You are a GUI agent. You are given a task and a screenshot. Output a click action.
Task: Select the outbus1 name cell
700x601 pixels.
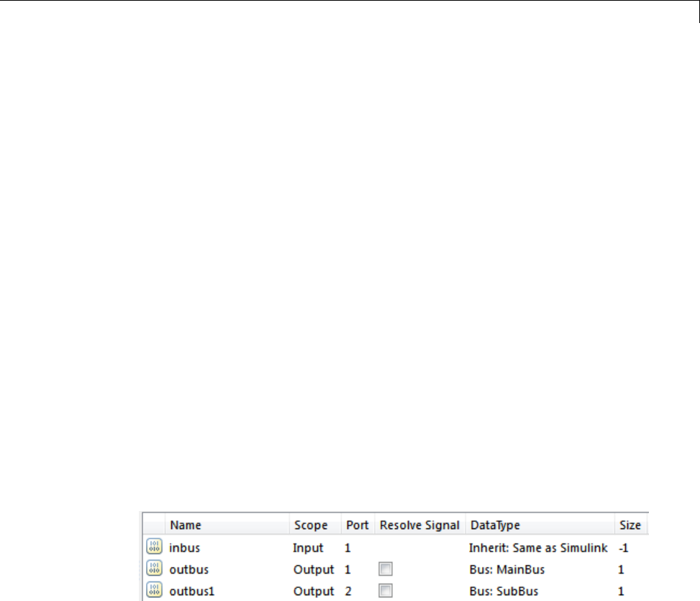pyautogui.click(x=192, y=591)
